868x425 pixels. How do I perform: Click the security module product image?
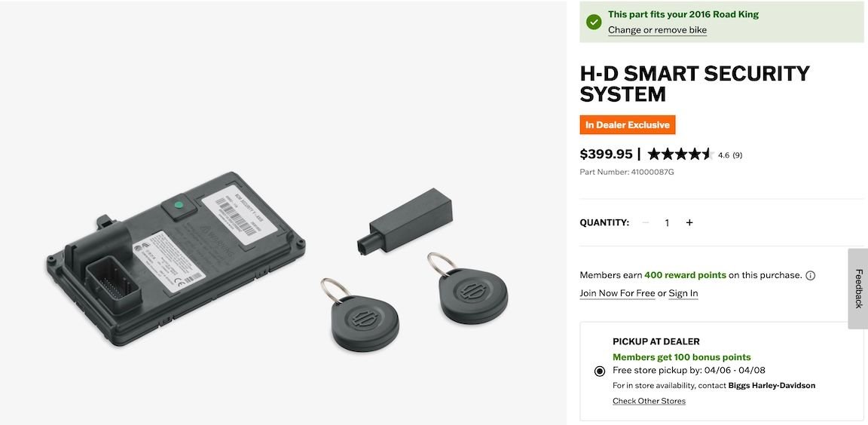[x=176, y=258]
